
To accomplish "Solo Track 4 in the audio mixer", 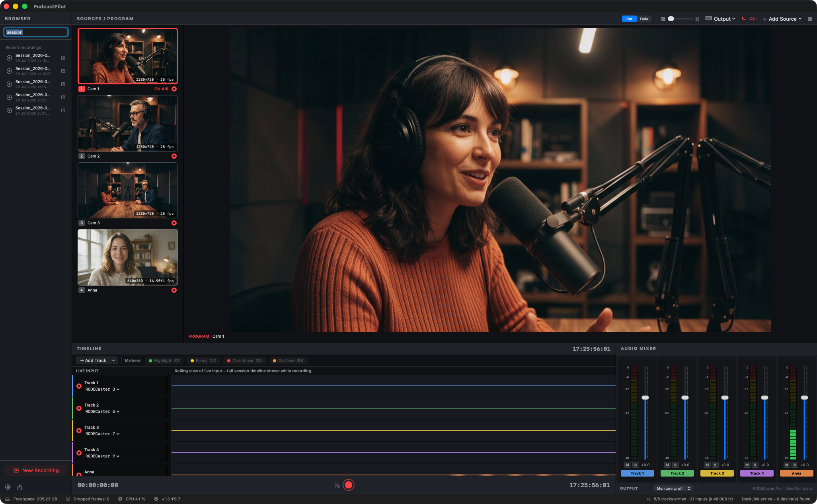I will tap(755, 465).
